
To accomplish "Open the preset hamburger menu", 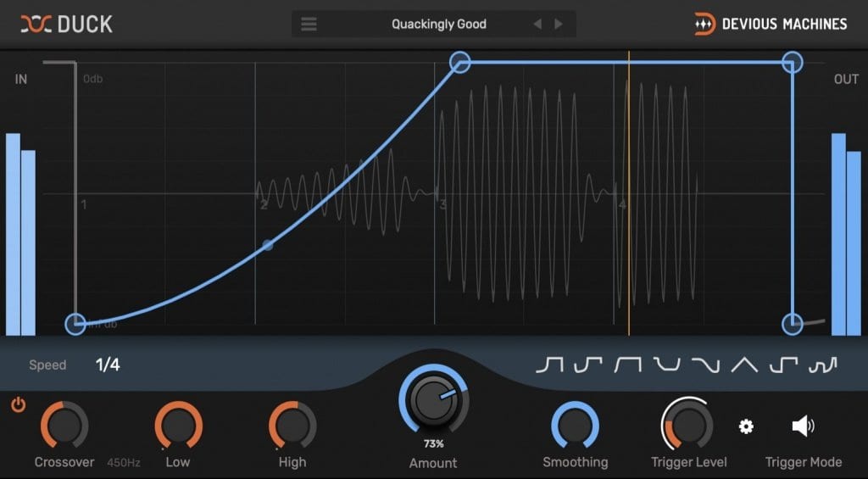I will click(309, 24).
